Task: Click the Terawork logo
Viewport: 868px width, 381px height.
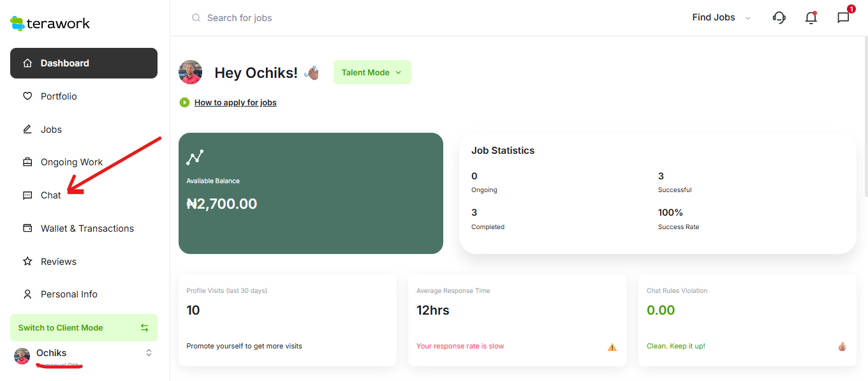Action: (50, 24)
